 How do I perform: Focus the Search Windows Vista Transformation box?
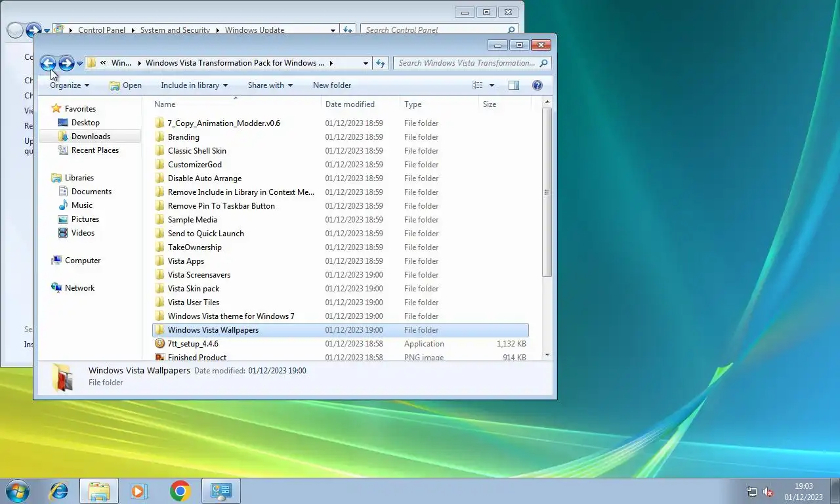pos(466,63)
